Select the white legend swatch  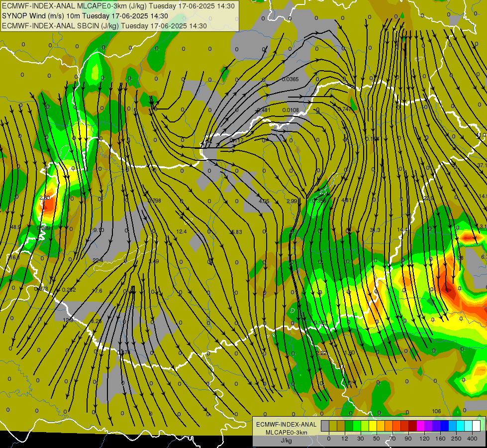click(476, 426)
